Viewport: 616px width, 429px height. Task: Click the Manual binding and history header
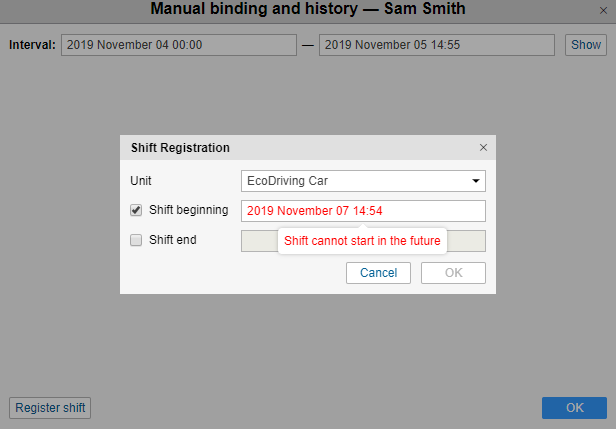(307, 10)
